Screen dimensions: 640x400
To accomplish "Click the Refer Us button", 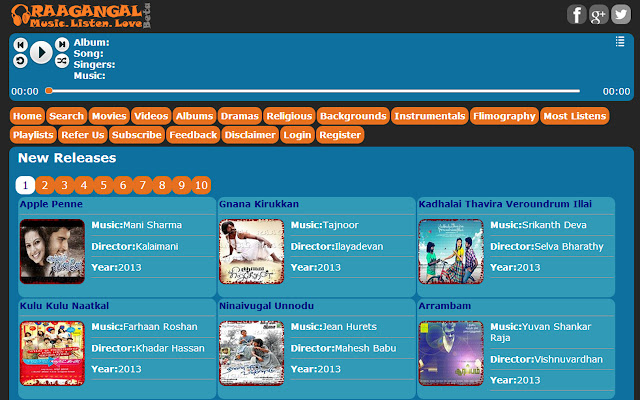I will 83,135.
